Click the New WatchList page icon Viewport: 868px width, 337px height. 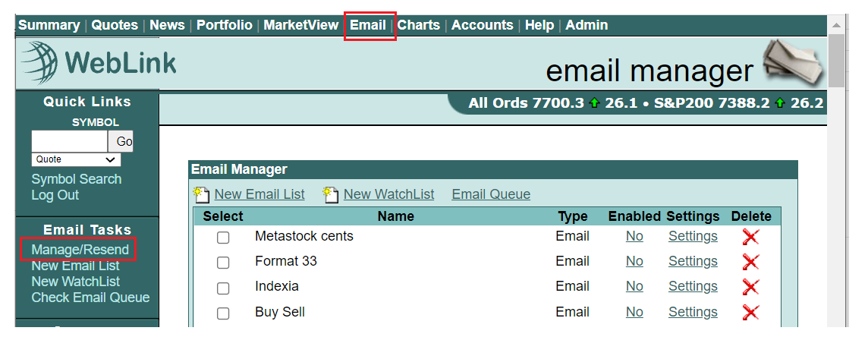[331, 195]
